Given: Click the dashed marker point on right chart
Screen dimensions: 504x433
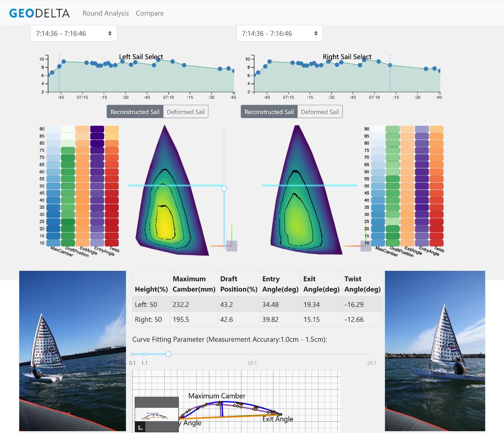Looking at the screenshot, I should (390, 65).
